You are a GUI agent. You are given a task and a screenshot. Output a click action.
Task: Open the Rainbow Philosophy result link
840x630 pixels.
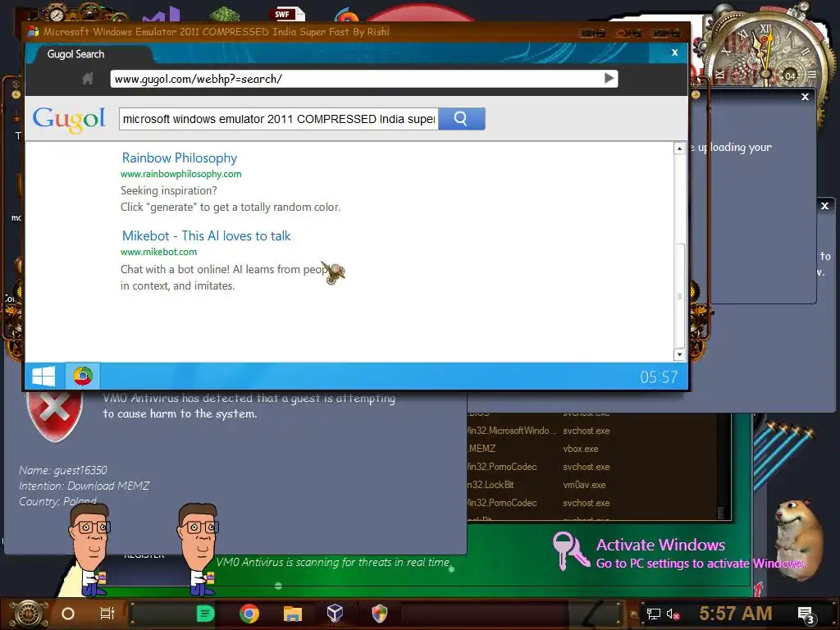[180, 158]
